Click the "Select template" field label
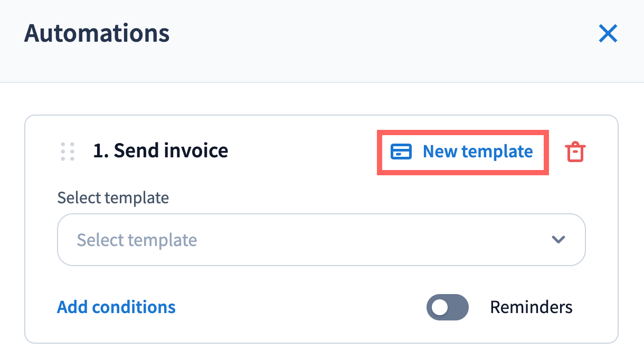The image size is (644, 359). click(113, 198)
